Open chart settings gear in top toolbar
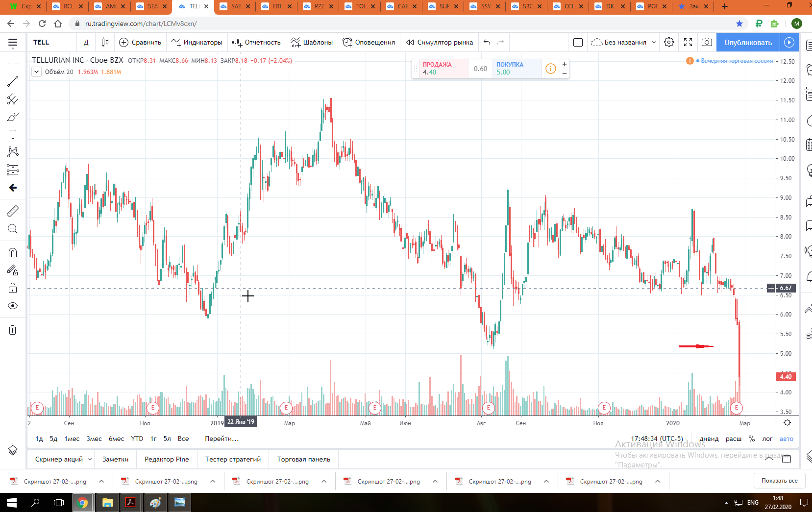The image size is (812, 512). click(669, 42)
